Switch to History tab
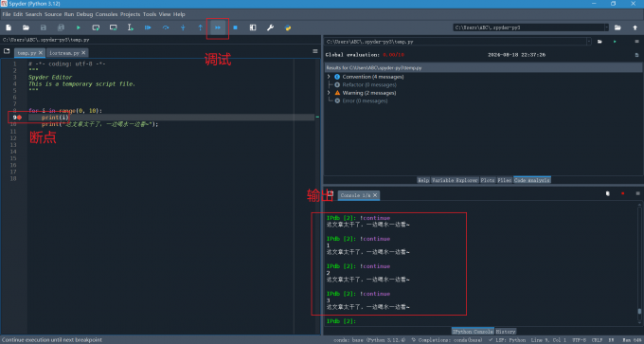 [506, 332]
